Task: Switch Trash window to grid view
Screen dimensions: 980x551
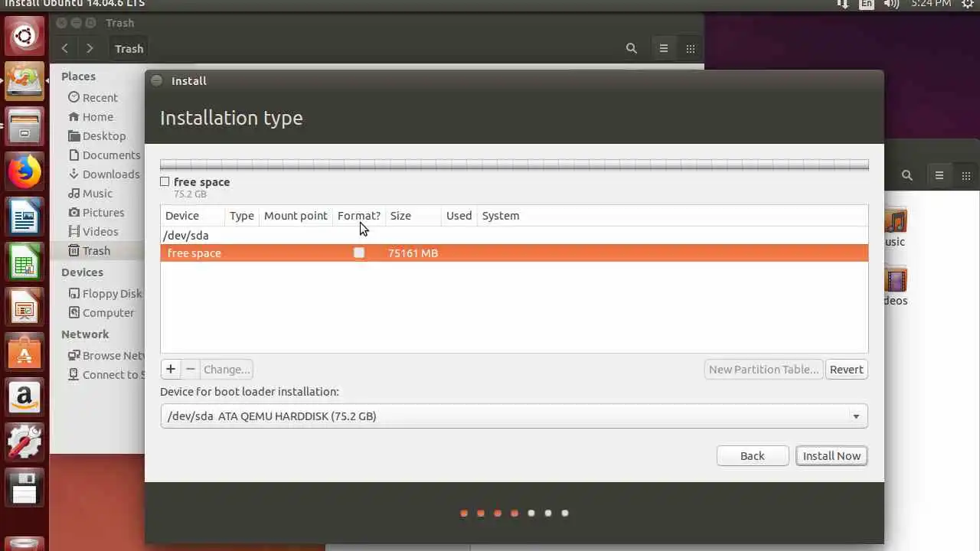Action: point(691,48)
